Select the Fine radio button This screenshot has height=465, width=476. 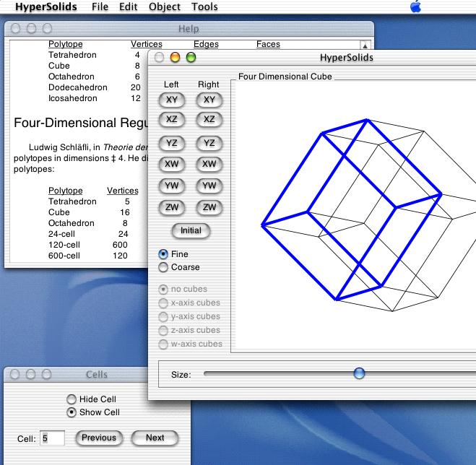(163, 254)
